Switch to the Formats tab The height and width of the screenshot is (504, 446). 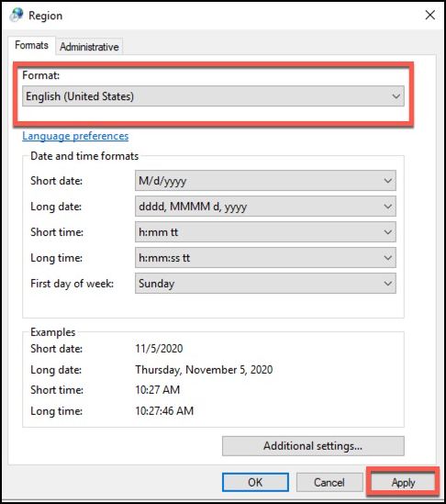click(x=31, y=45)
